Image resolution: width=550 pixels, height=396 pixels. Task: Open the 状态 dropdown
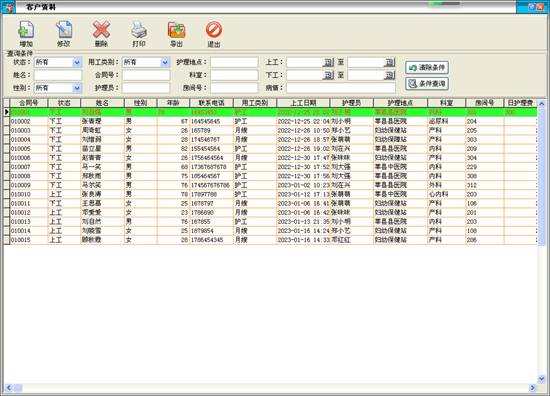(x=77, y=62)
